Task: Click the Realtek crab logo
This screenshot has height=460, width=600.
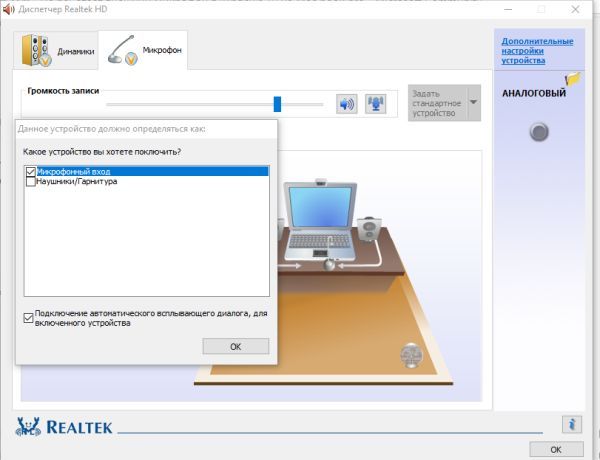Action: [28, 426]
